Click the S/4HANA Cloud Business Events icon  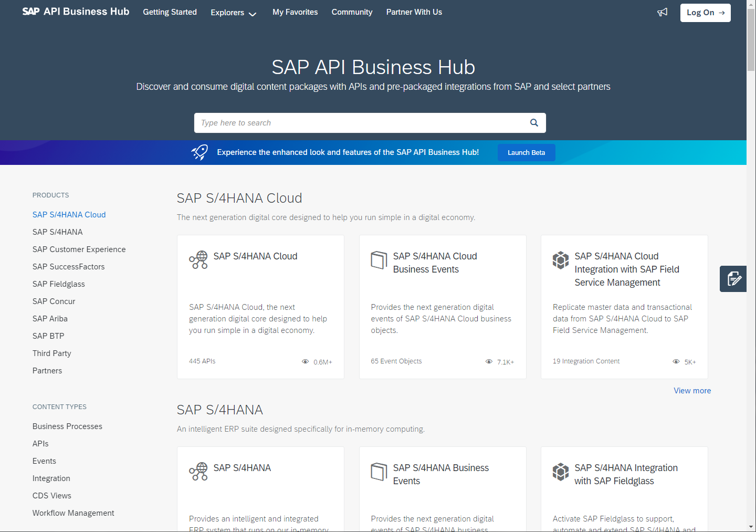pyautogui.click(x=379, y=260)
